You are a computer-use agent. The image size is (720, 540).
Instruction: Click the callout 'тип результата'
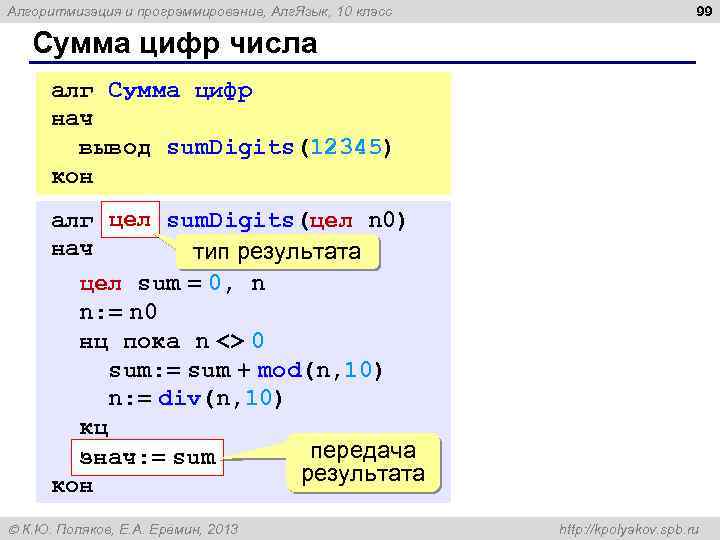277,252
